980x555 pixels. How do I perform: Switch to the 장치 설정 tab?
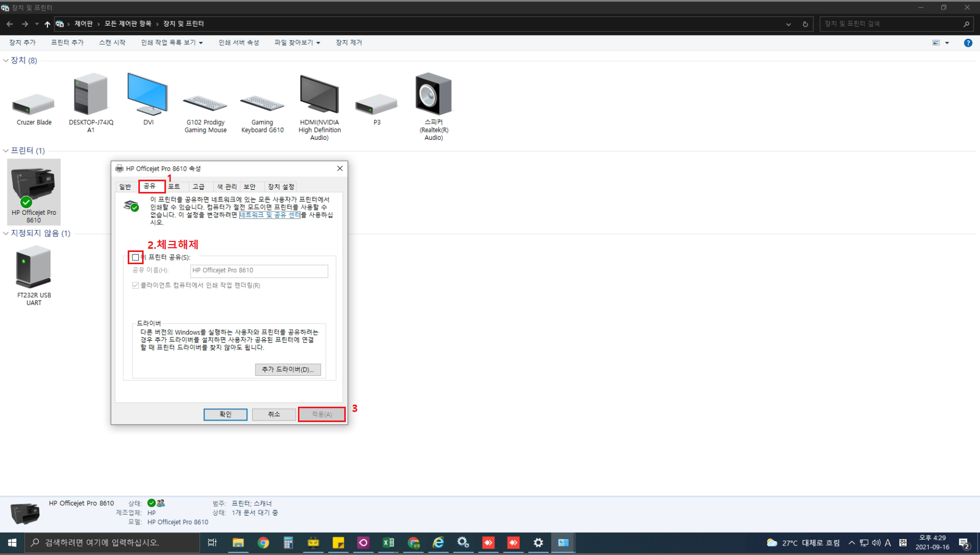[x=281, y=187]
